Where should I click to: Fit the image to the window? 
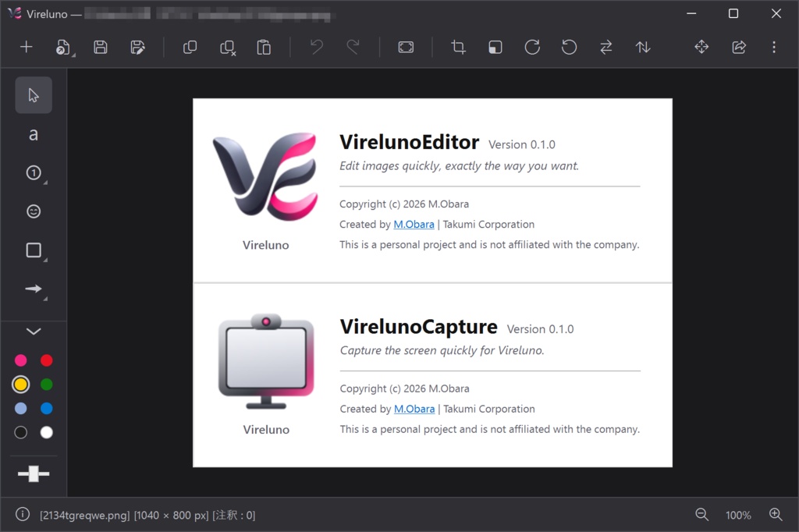(406, 48)
